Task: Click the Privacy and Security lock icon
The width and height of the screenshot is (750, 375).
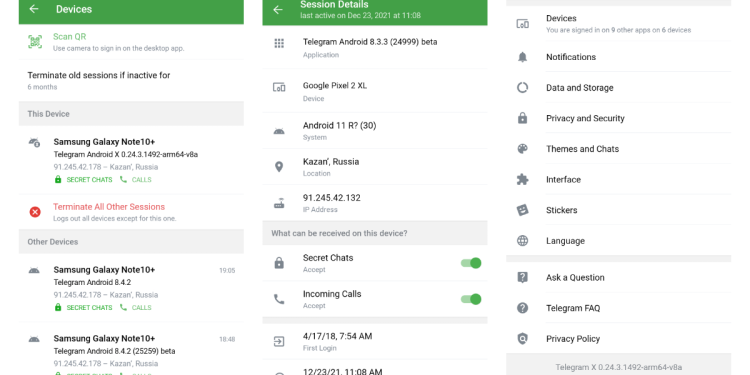Action: pyautogui.click(x=522, y=118)
